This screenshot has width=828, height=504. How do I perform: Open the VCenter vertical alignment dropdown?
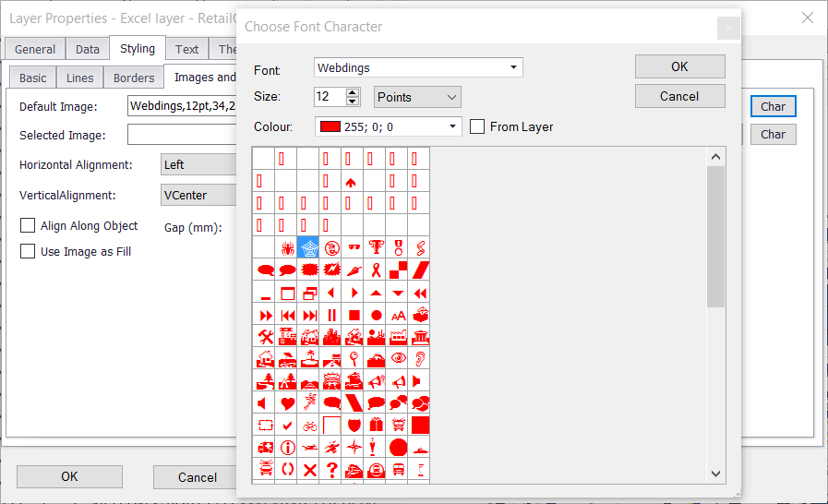(x=198, y=195)
